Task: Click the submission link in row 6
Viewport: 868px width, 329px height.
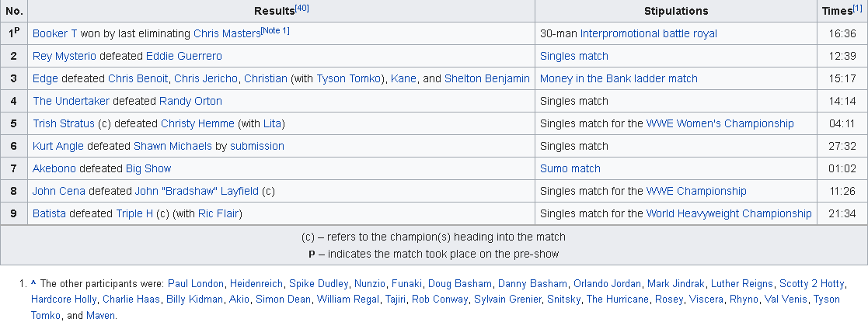Action: click(257, 146)
